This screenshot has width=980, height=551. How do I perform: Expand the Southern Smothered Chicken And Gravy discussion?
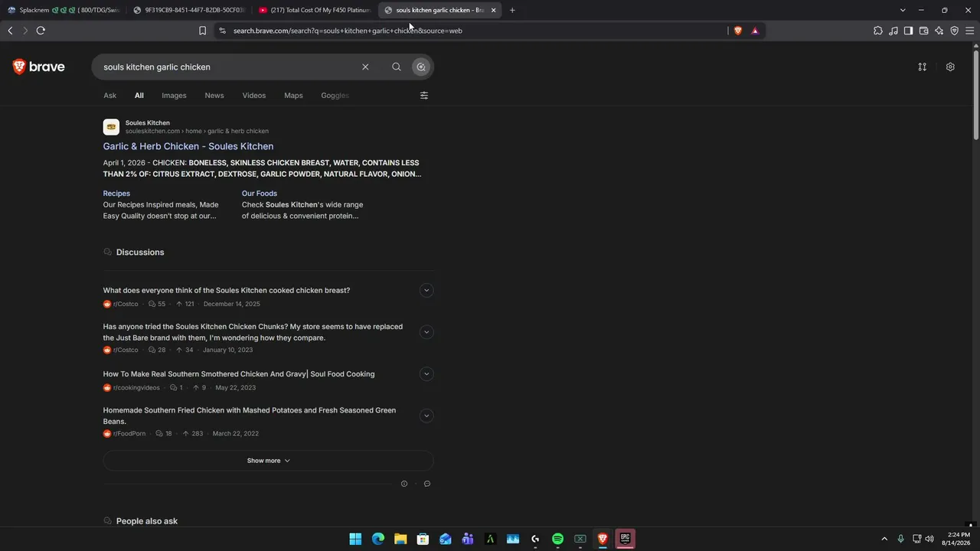pyautogui.click(x=426, y=373)
